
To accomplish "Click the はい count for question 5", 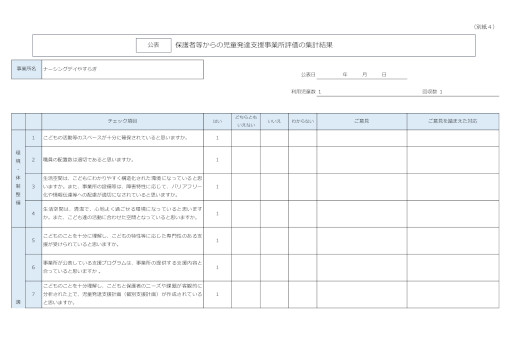I will tap(217, 241).
